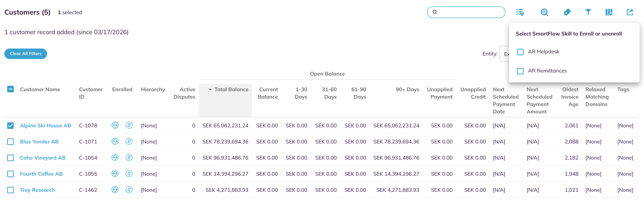
Task: Sort by Oldest Invoice Age column header
Action: point(569,97)
